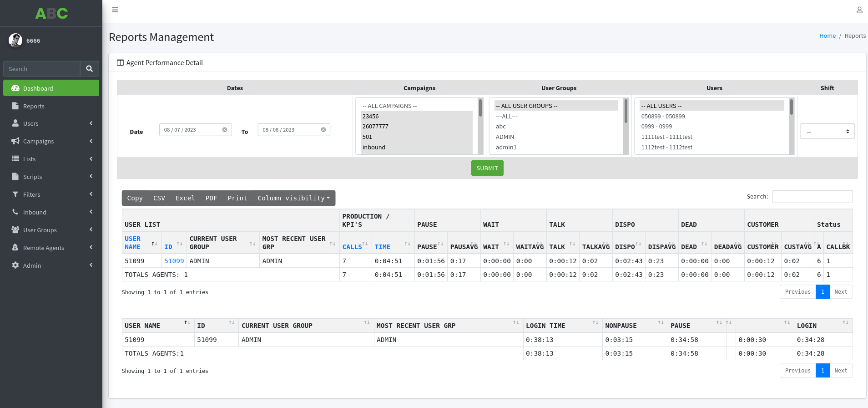The width and height of the screenshot is (868, 408).
Task: Click the Admin gear icon in sidebar
Action: point(15,265)
